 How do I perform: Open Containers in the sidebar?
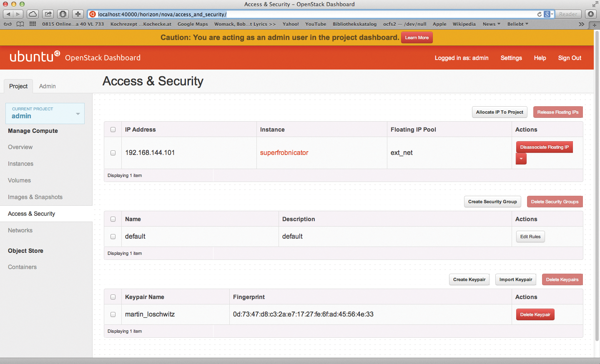pos(22,267)
